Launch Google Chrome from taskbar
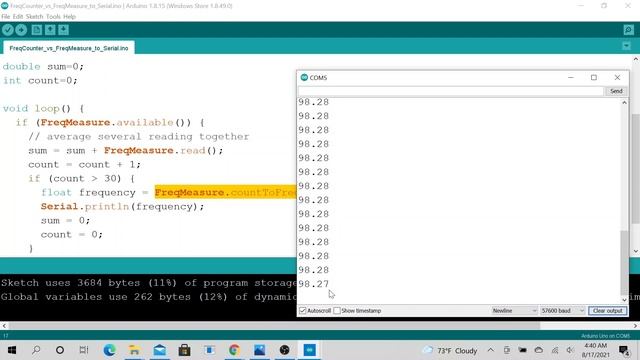 234,350
